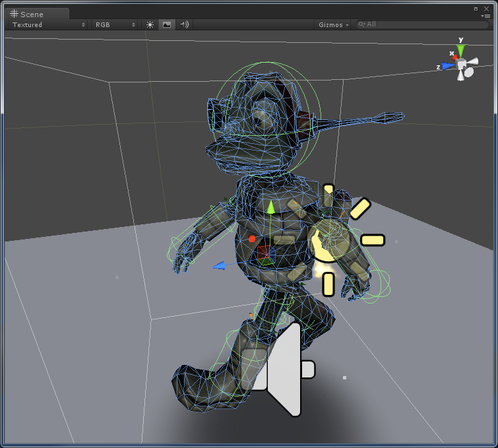Grab the red X move handle
Viewport: 498px width, 448px height.
(252, 239)
